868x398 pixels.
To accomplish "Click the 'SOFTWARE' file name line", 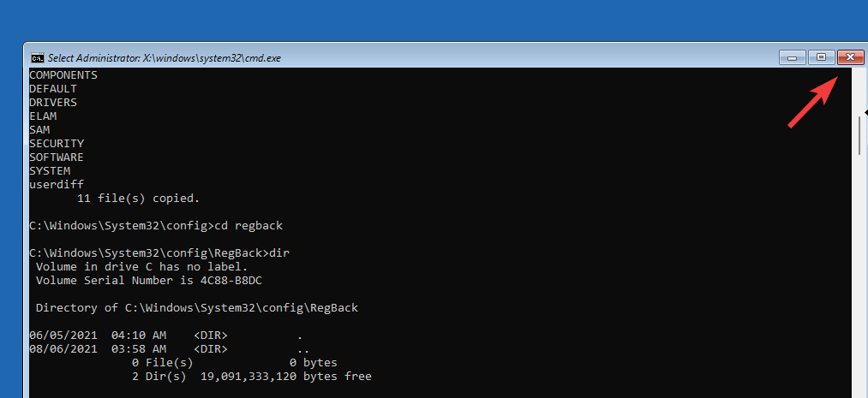I will click(x=57, y=157).
